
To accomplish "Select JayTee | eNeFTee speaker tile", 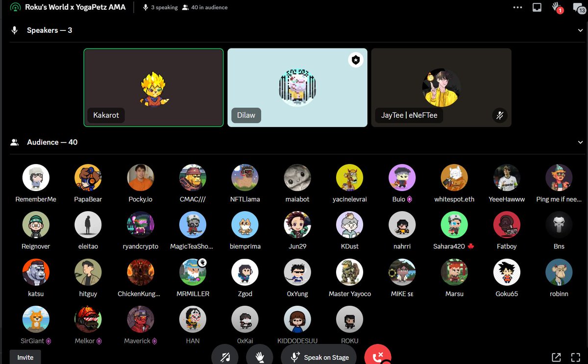I will coord(441,88).
